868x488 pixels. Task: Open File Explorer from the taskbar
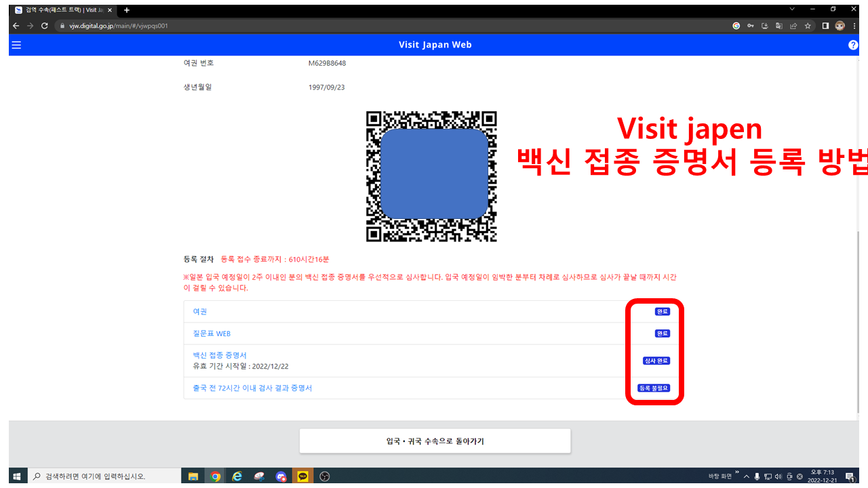pos(193,476)
